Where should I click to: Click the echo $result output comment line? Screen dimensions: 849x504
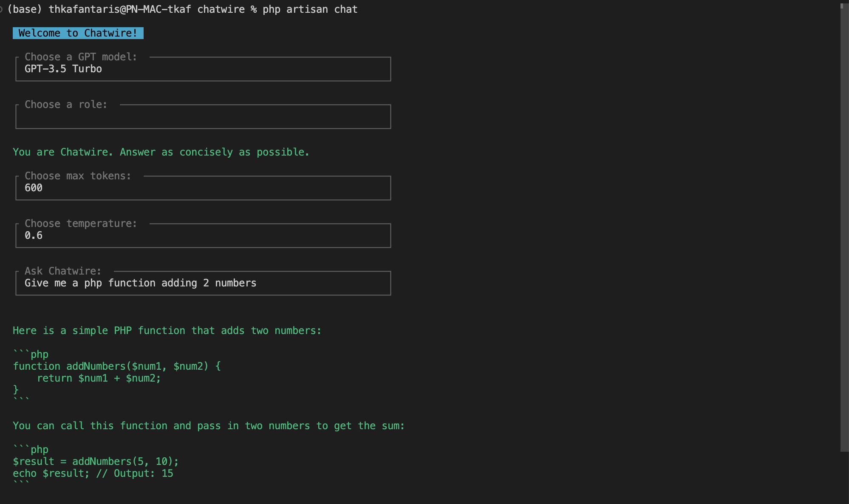(x=93, y=473)
